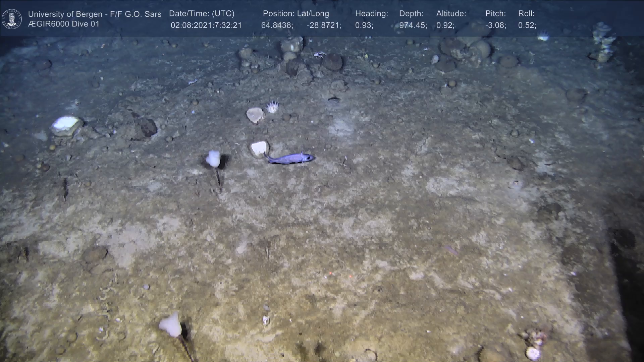Select the Position: Lat/Long label
The height and width of the screenshot is (362, 644).
pyautogui.click(x=296, y=14)
